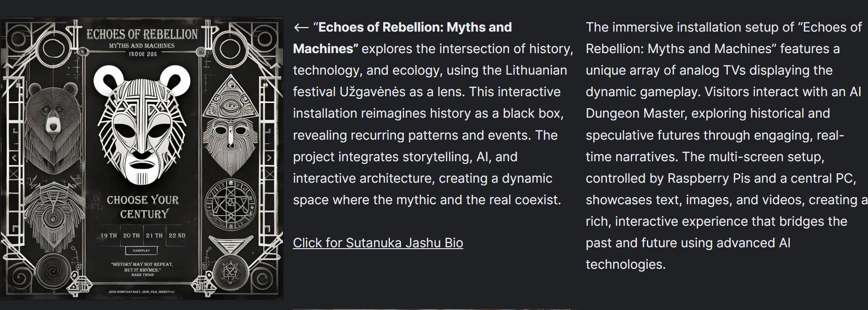The width and height of the screenshot is (868, 310).
Task: Advance to the next slide with the right chevron
Action: (269, 158)
